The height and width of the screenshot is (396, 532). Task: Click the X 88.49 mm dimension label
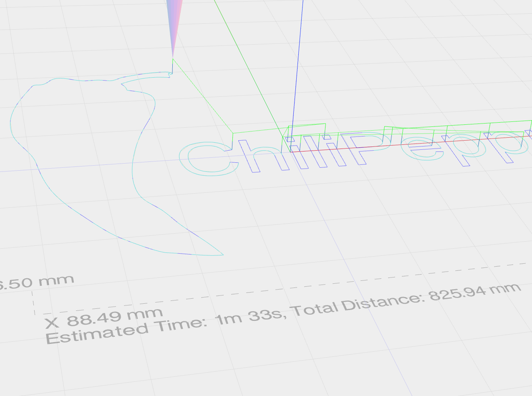104,318
